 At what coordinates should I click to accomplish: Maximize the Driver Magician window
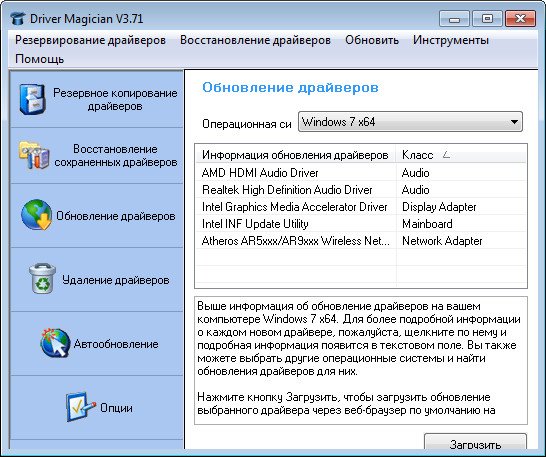click(487, 19)
